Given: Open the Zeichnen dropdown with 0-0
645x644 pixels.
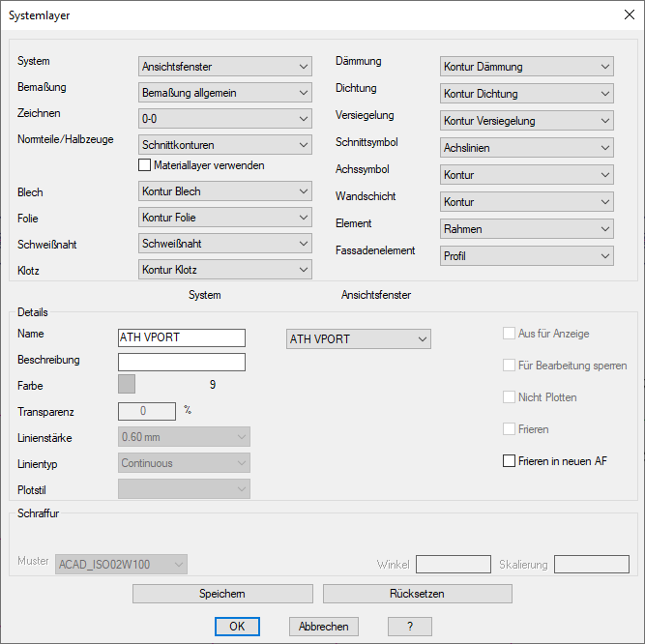Looking at the screenshot, I should click(x=224, y=119).
